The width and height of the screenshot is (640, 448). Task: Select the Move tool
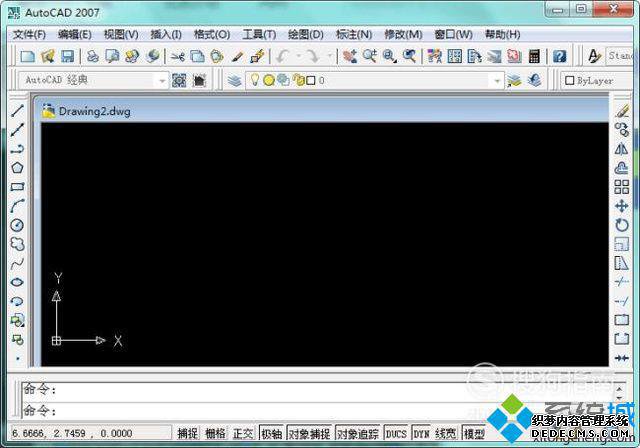(622, 206)
